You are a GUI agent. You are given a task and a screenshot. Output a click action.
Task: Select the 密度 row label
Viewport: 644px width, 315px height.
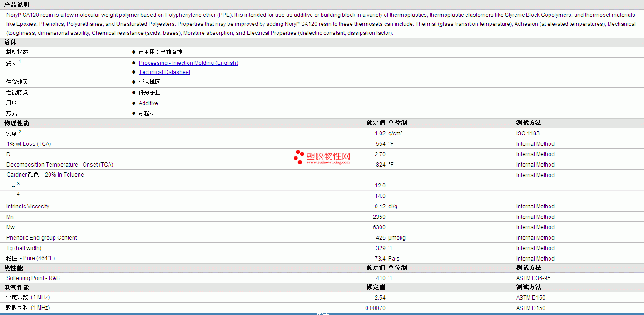(x=12, y=134)
